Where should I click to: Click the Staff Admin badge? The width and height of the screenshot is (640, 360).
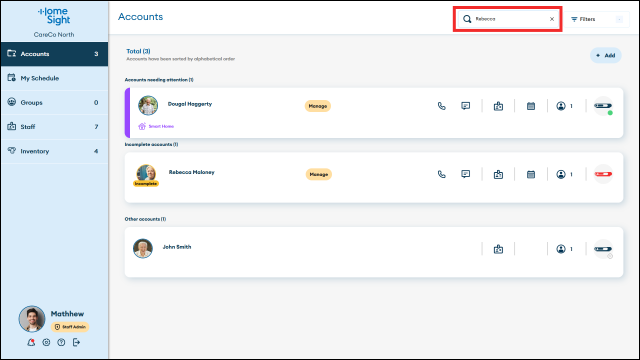pyautogui.click(x=70, y=327)
